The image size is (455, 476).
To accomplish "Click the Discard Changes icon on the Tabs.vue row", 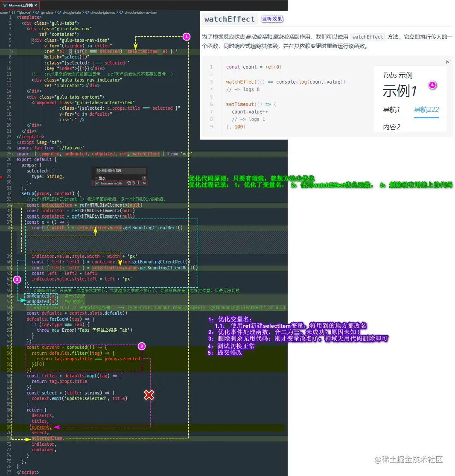I will [x=134, y=183].
